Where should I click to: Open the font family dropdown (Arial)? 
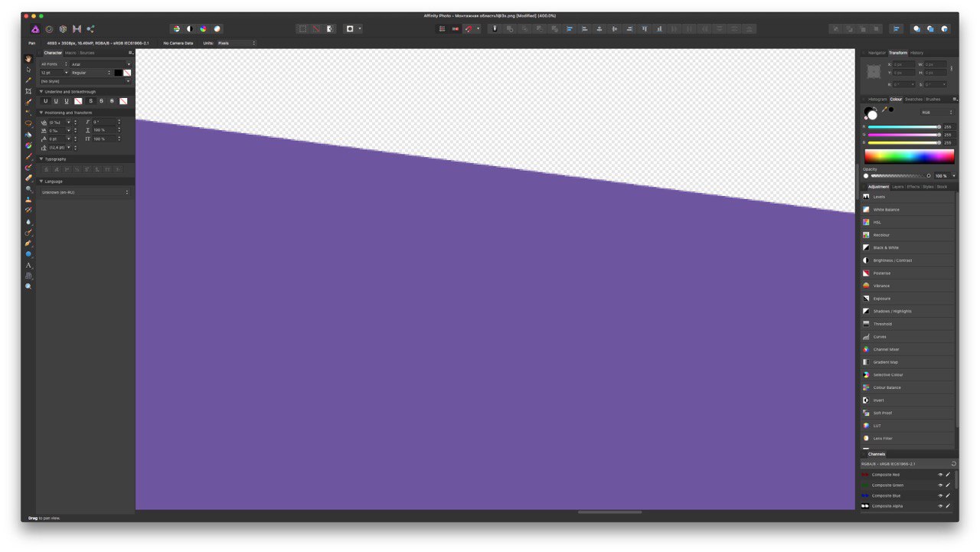(x=101, y=64)
